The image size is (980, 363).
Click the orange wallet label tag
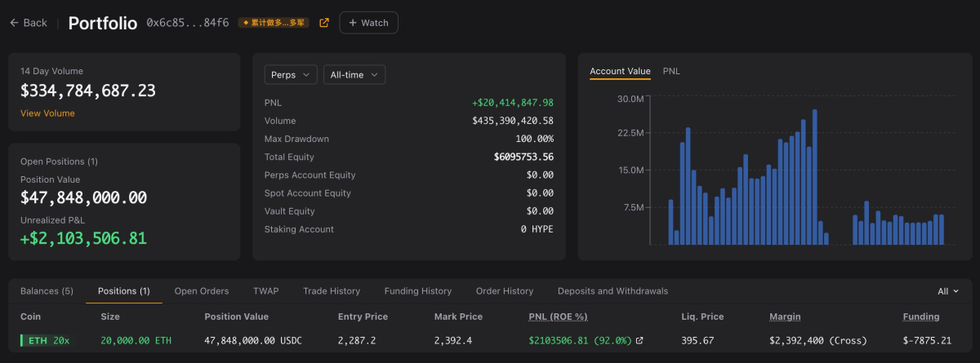(x=274, y=23)
